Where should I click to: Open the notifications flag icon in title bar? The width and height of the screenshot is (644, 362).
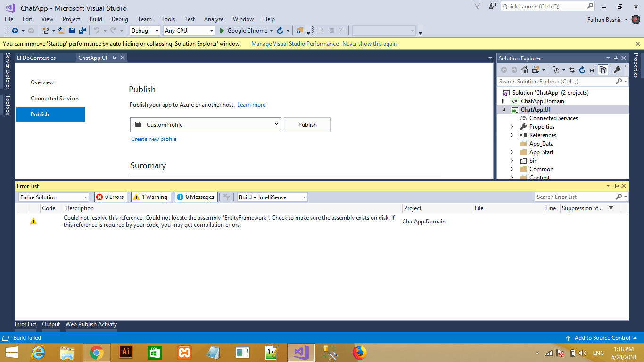pyautogui.click(x=477, y=7)
